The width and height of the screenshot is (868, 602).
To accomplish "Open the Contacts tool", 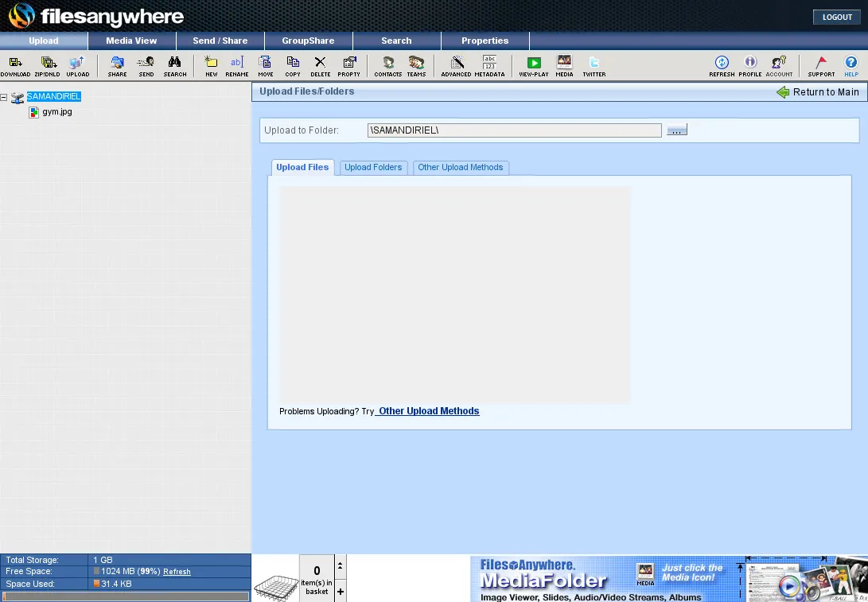I will pos(387,65).
